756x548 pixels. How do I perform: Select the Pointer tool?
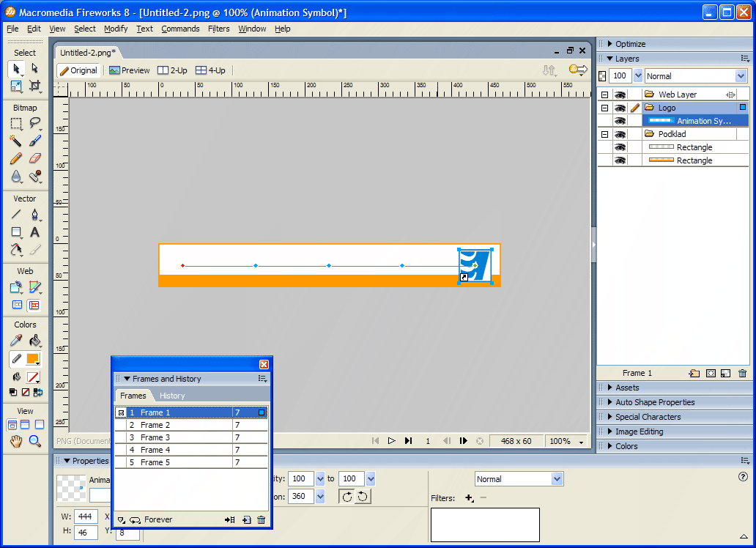pos(16,69)
